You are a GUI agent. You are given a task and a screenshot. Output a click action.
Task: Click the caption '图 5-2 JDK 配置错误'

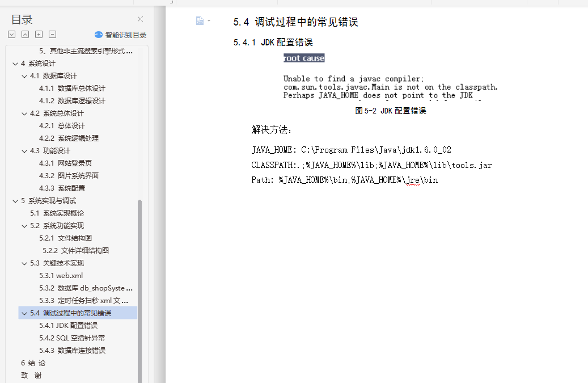click(390, 111)
